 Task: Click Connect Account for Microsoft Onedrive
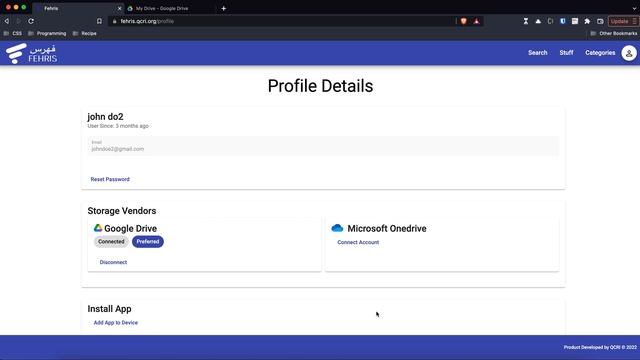358,242
